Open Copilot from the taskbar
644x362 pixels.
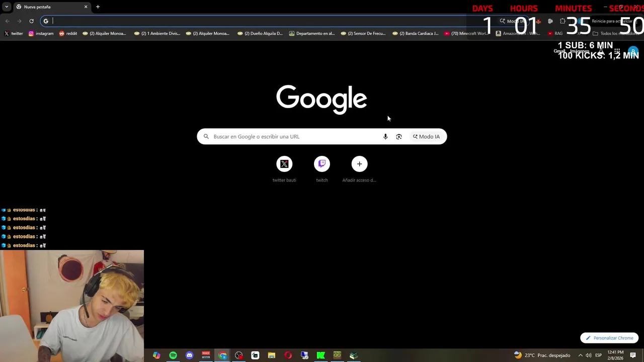tap(156, 355)
